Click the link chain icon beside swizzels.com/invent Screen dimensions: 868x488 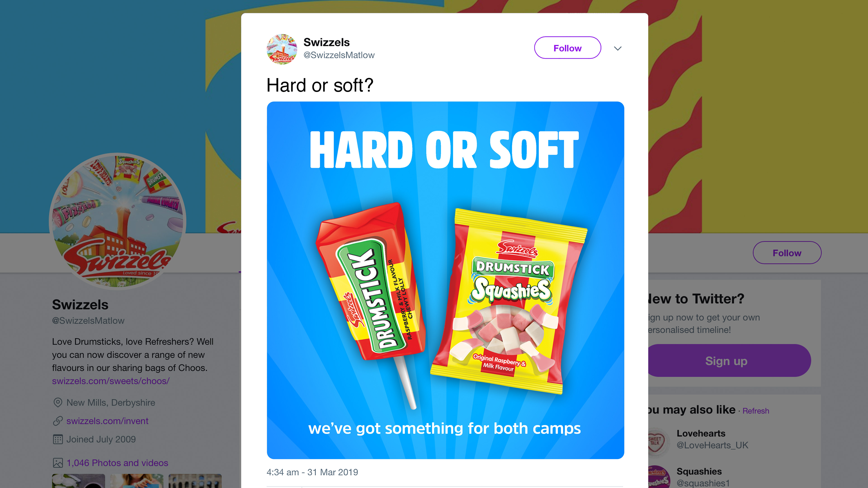tap(58, 421)
